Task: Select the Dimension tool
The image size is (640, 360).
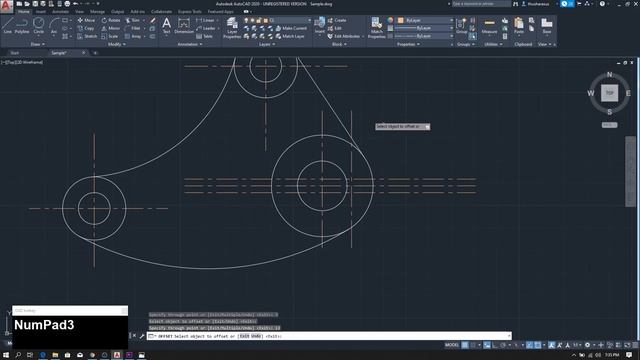Action: pyautogui.click(x=184, y=25)
